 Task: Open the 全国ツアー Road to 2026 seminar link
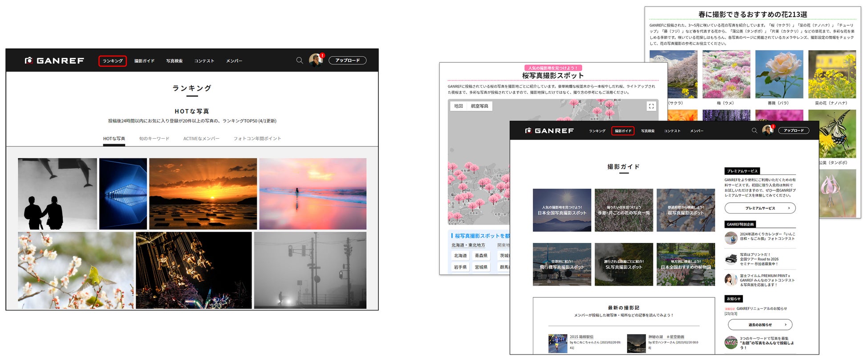(759, 259)
